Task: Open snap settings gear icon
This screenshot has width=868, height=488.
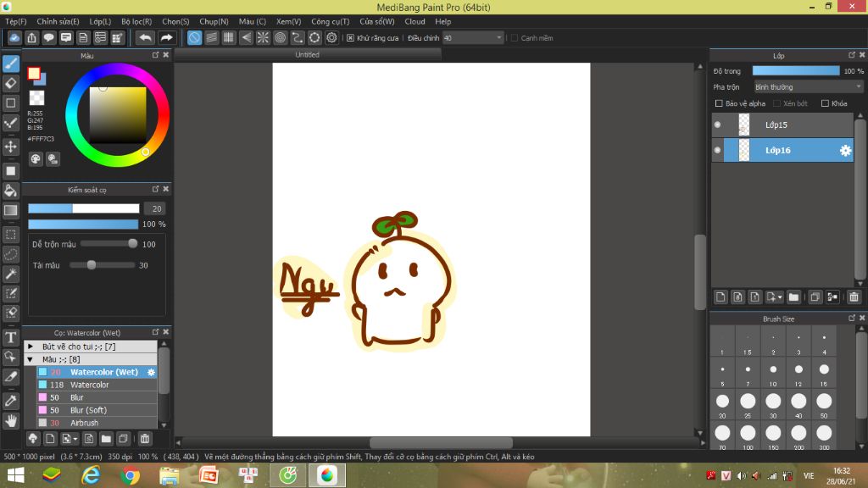Action: [331, 37]
